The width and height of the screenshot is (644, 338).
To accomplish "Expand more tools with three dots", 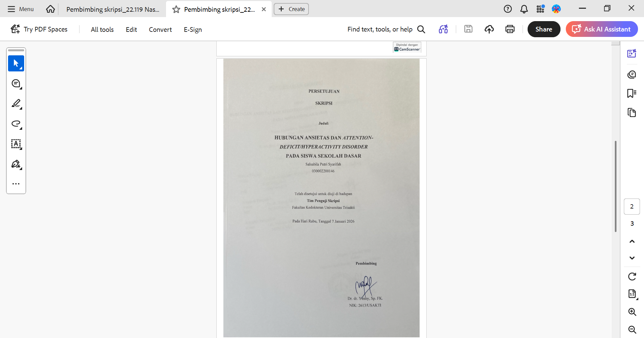I will pyautogui.click(x=16, y=184).
